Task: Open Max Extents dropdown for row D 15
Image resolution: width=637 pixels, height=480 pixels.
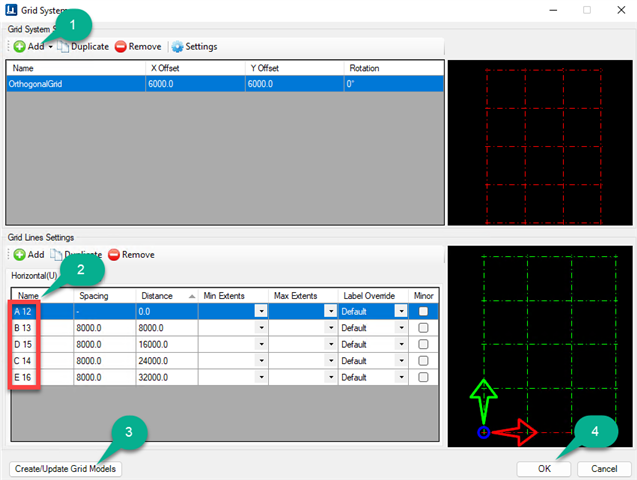Action: click(x=331, y=344)
